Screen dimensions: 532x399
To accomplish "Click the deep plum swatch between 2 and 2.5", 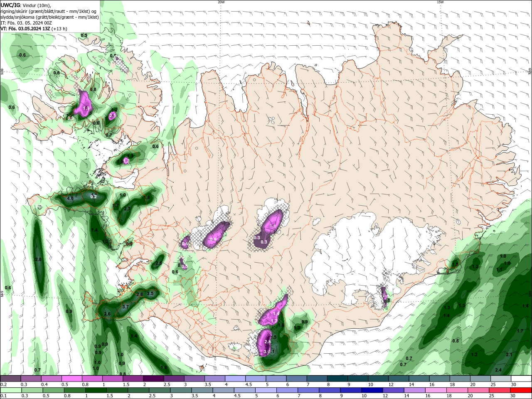I will (153, 379).
